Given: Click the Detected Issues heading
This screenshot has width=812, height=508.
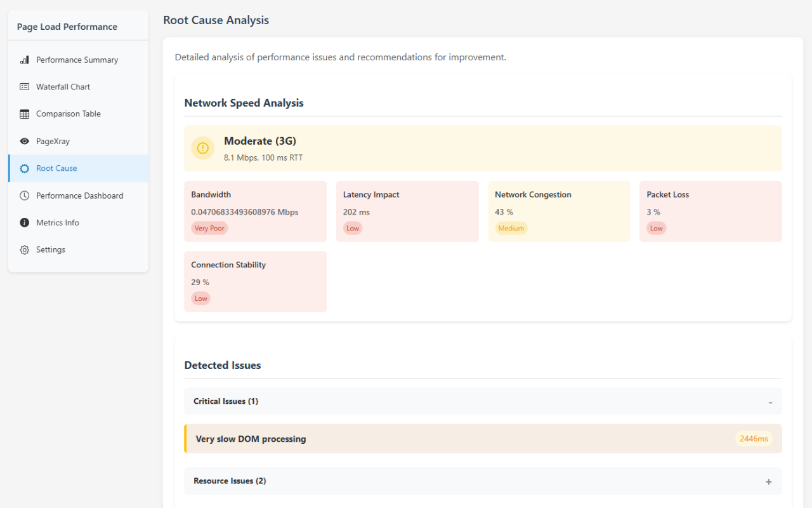Looking at the screenshot, I should point(223,365).
